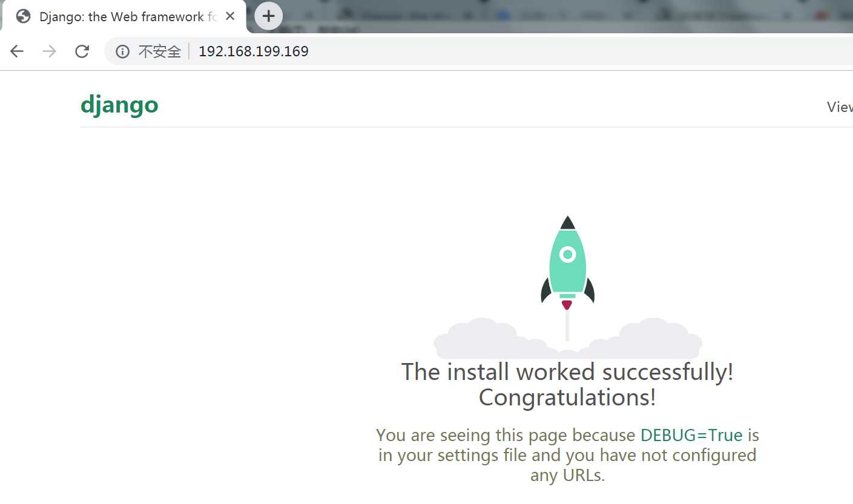This screenshot has width=853, height=504.
Task: Click the 不安全 security label
Action: (160, 51)
